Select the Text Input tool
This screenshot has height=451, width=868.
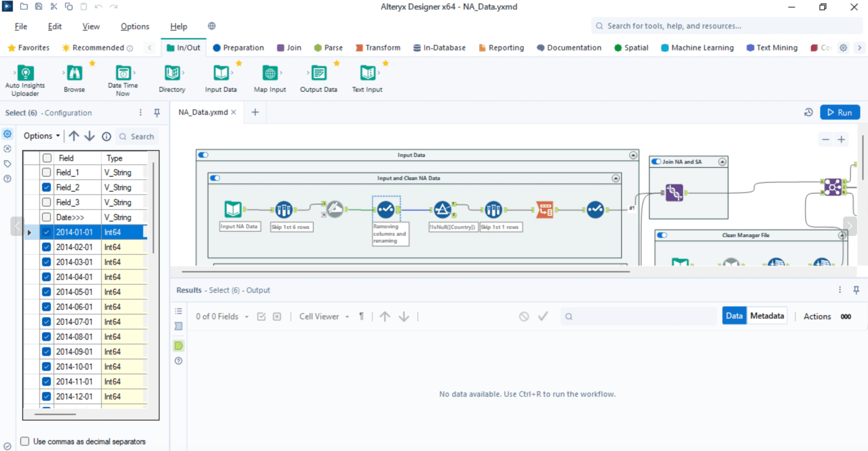coord(368,79)
